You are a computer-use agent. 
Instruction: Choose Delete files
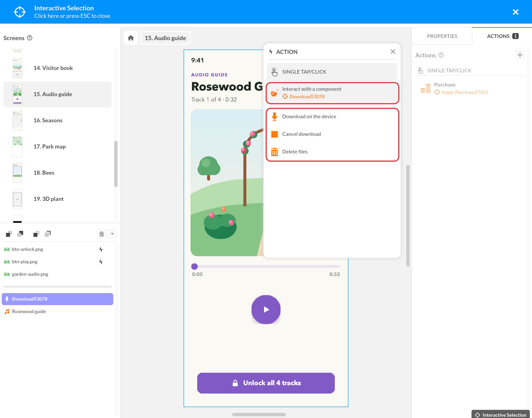click(332, 152)
